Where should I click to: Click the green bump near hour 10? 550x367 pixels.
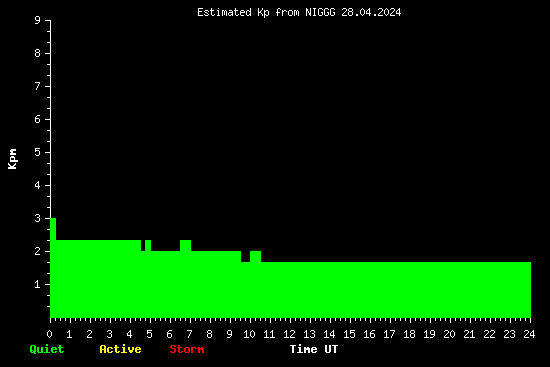click(x=255, y=256)
